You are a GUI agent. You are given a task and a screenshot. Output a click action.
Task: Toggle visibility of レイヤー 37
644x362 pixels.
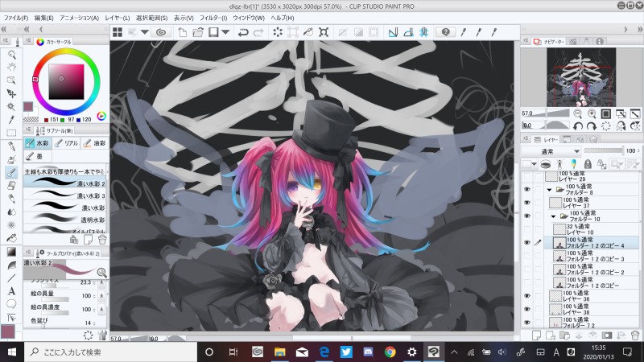[x=527, y=203]
